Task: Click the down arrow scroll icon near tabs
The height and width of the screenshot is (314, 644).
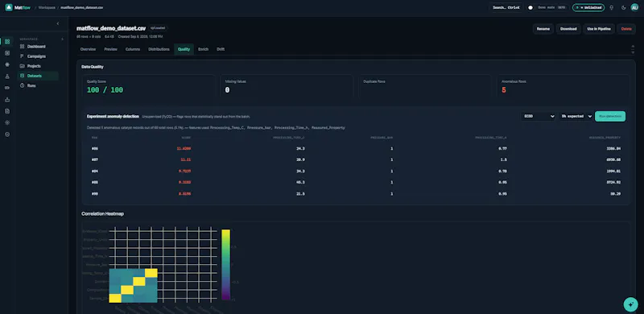Action: pyautogui.click(x=633, y=52)
